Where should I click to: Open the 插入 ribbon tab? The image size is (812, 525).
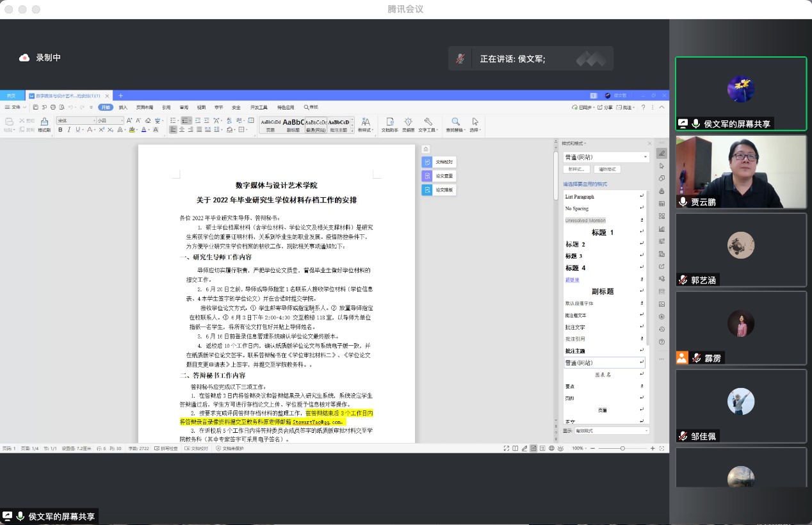(x=123, y=107)
